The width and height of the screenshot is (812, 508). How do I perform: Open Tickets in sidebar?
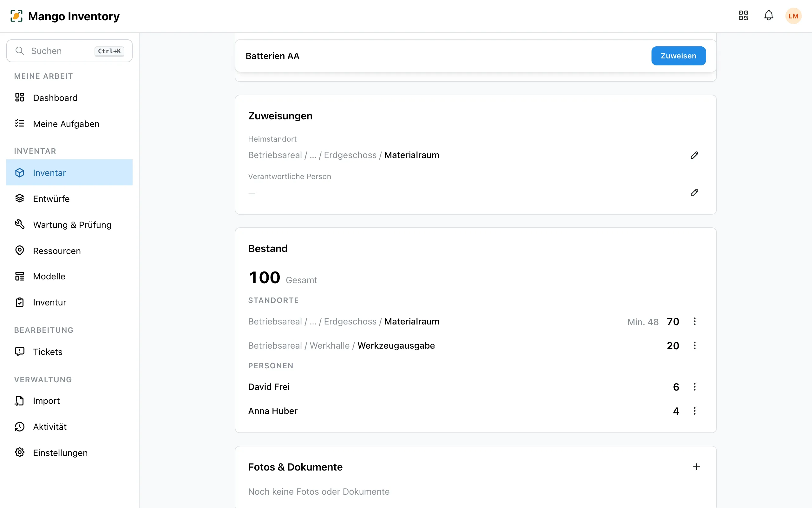69,352
